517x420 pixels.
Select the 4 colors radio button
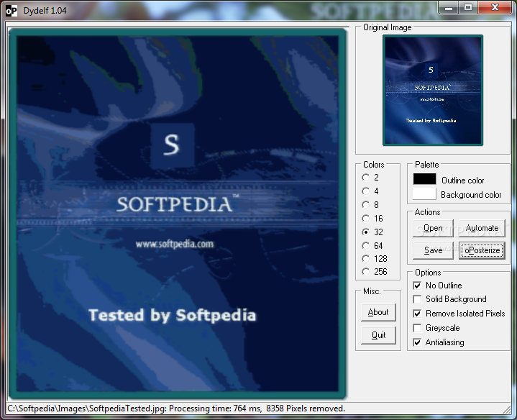coord(366,191)
